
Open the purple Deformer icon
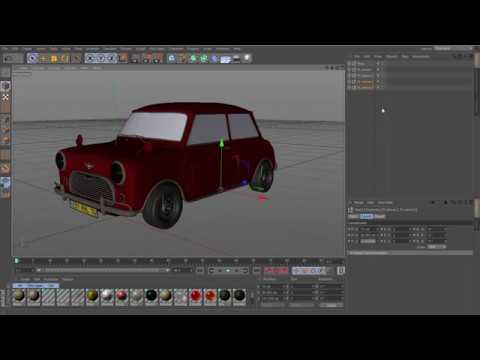214,59
